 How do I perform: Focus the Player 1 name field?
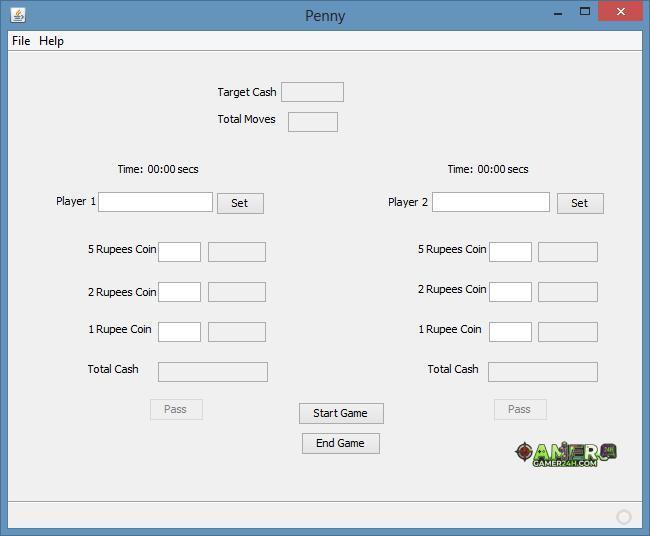[155, 202]
